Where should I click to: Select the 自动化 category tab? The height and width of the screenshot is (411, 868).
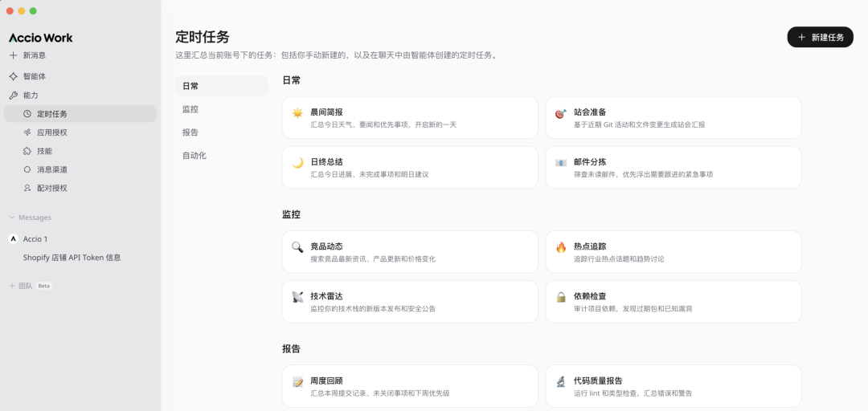194,156
